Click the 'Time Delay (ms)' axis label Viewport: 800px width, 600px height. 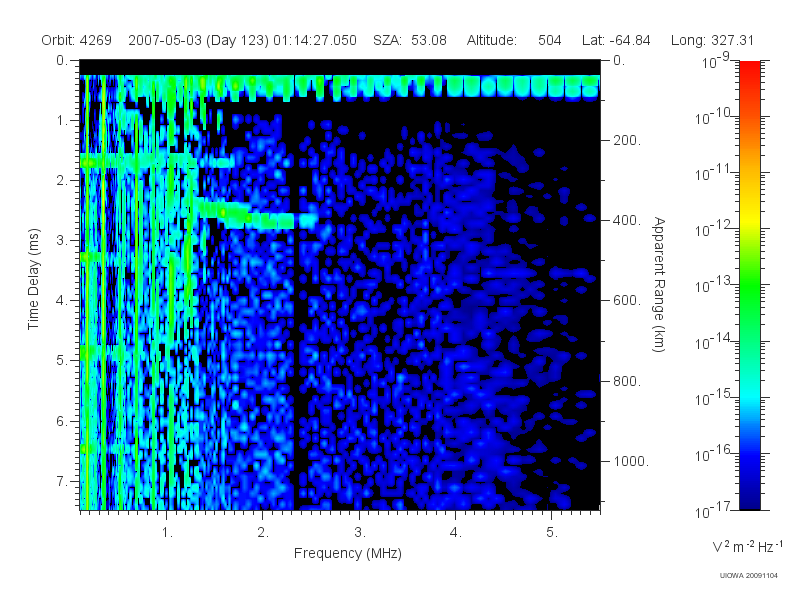(33, 279)
